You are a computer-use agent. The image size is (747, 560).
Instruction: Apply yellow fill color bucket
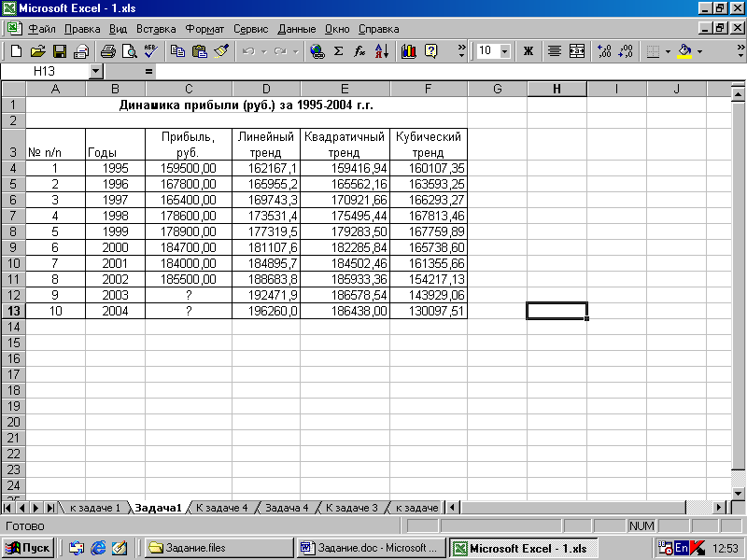(x=684, y=51)
